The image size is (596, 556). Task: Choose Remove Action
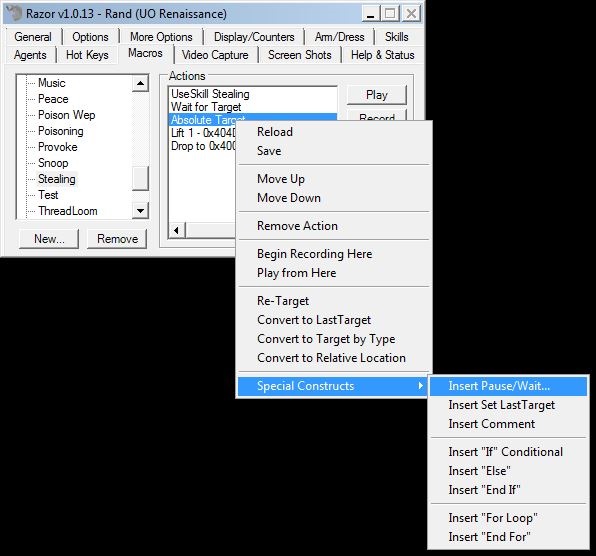334,226
